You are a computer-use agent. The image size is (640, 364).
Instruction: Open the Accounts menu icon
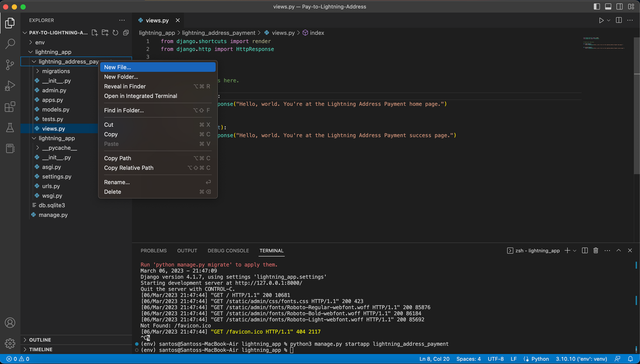(x=10, y=323)
